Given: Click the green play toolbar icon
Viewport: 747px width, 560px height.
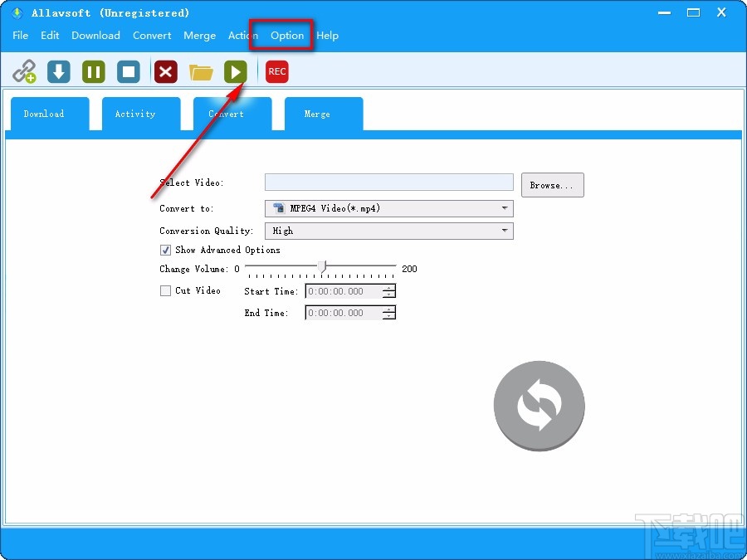Looking at the screenshot, I should click(x=236, y=72).
